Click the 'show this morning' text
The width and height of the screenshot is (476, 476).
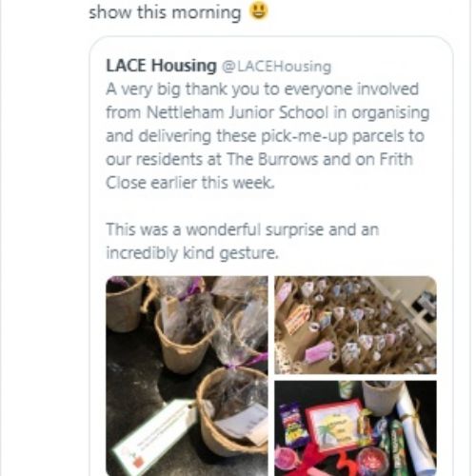point(165,12)
